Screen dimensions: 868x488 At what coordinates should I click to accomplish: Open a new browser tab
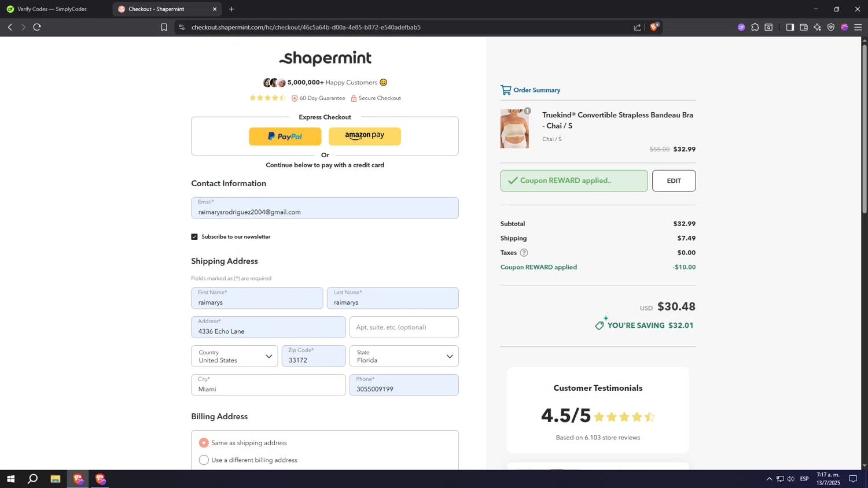(231, 9)
